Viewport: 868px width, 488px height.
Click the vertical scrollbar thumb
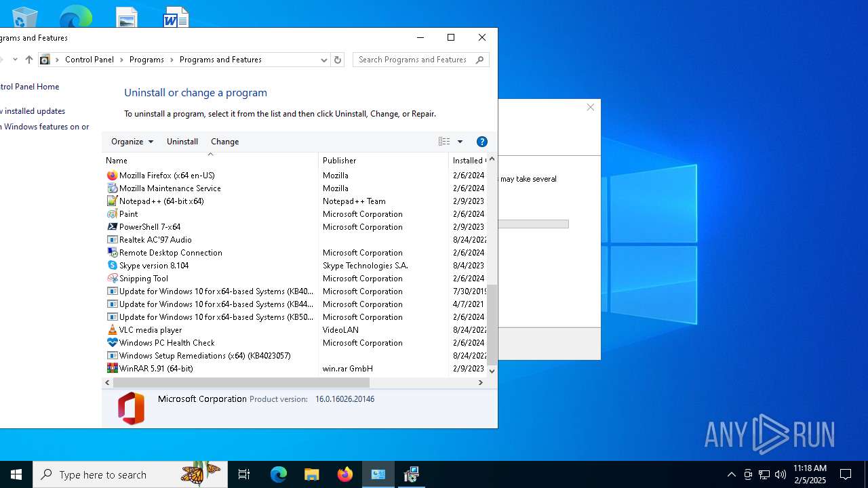point(492,325)
